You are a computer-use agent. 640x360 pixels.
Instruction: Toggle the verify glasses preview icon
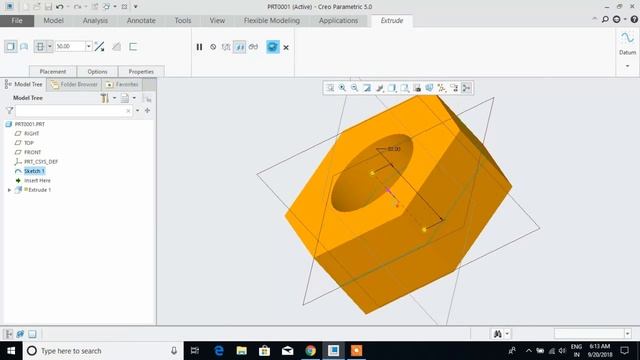[x=253, y=47]
